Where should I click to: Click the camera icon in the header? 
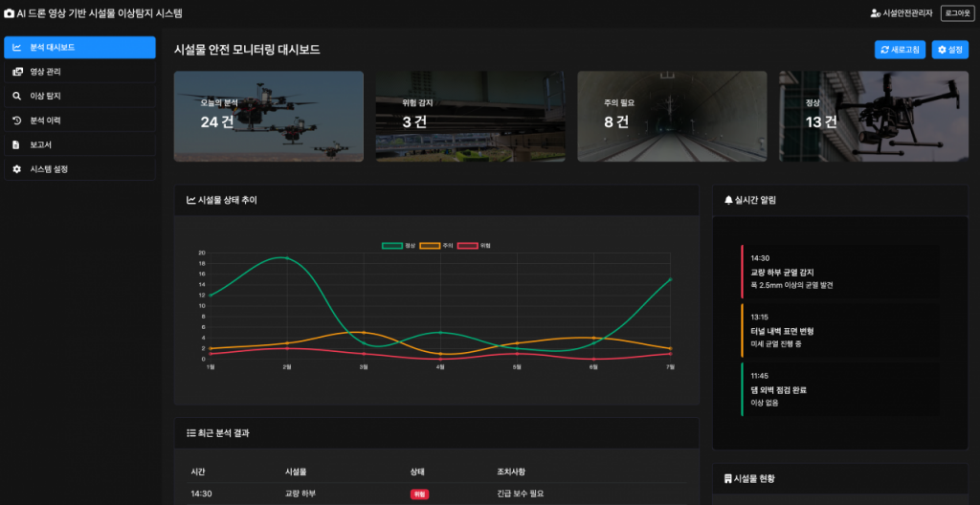[10, 13]
